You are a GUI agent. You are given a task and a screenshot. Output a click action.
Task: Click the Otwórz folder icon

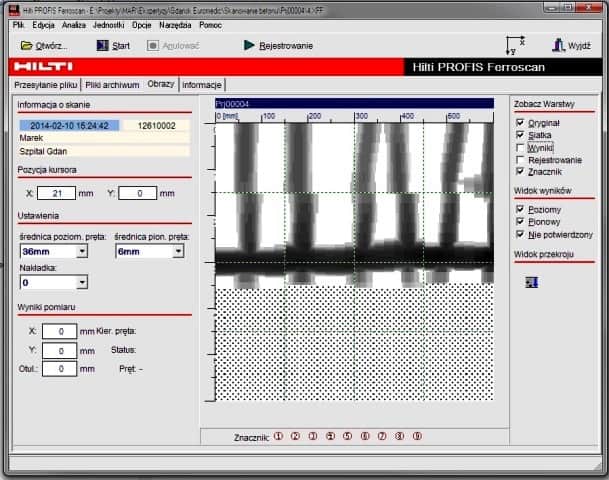pos(26,46)
